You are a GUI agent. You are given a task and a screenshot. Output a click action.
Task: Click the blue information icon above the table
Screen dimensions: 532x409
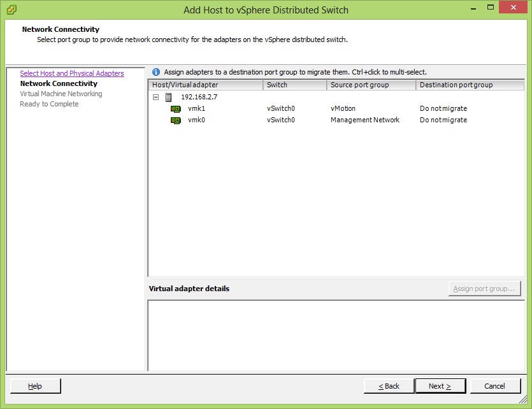point(156,72)
